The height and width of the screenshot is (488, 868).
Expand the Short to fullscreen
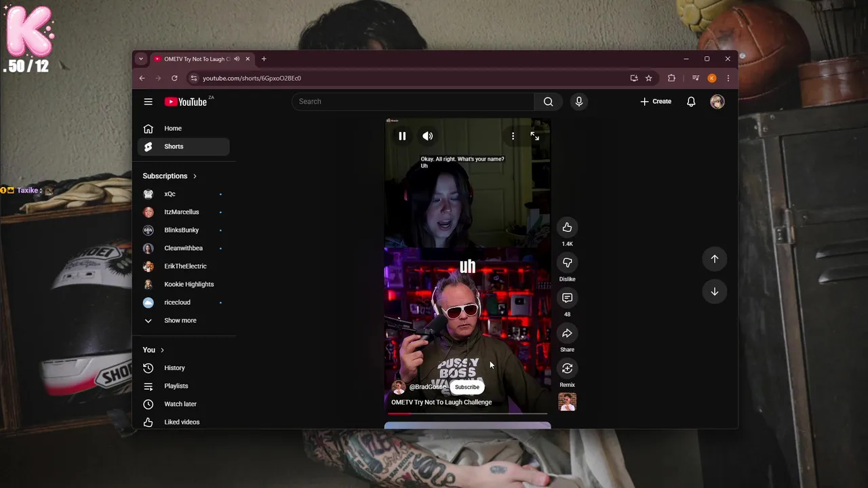coord(534,136)
